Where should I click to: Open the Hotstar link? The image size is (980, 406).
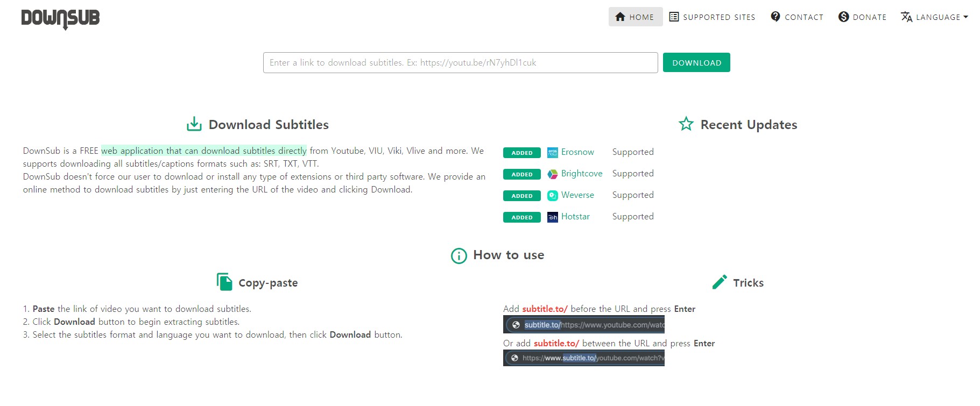[x=575, y=217]
